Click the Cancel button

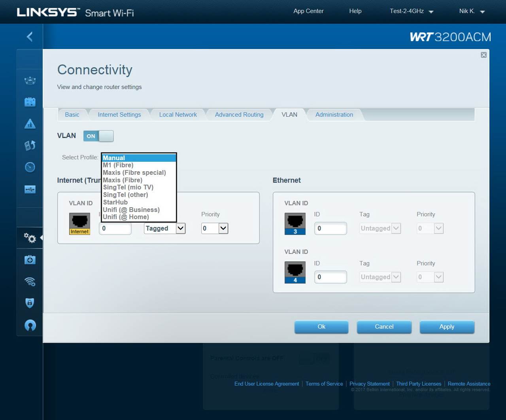pyautogui.click(x=384, y=327)
